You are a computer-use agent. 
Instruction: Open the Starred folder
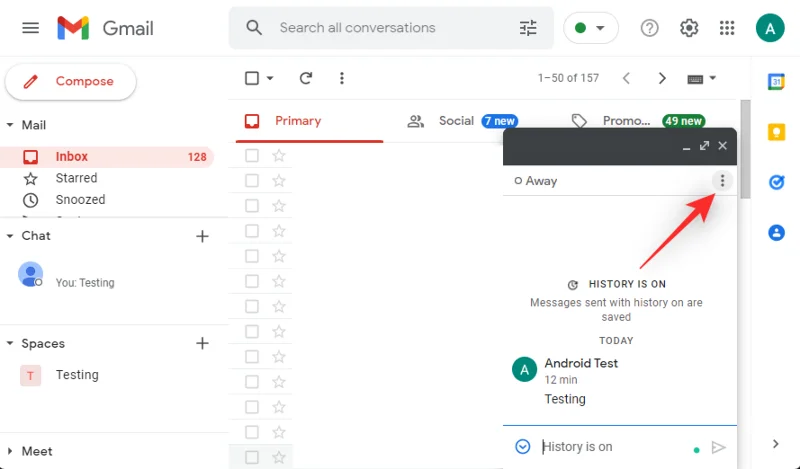click(76, 178)
